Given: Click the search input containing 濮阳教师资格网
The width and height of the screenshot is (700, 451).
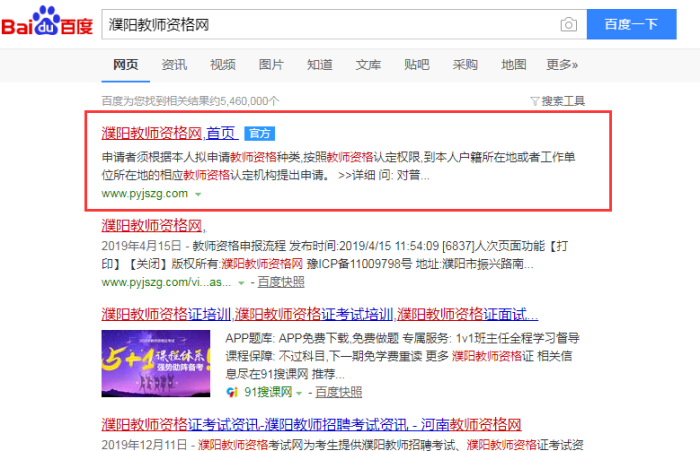Looking at the screenshot, I should pos(330,24).
